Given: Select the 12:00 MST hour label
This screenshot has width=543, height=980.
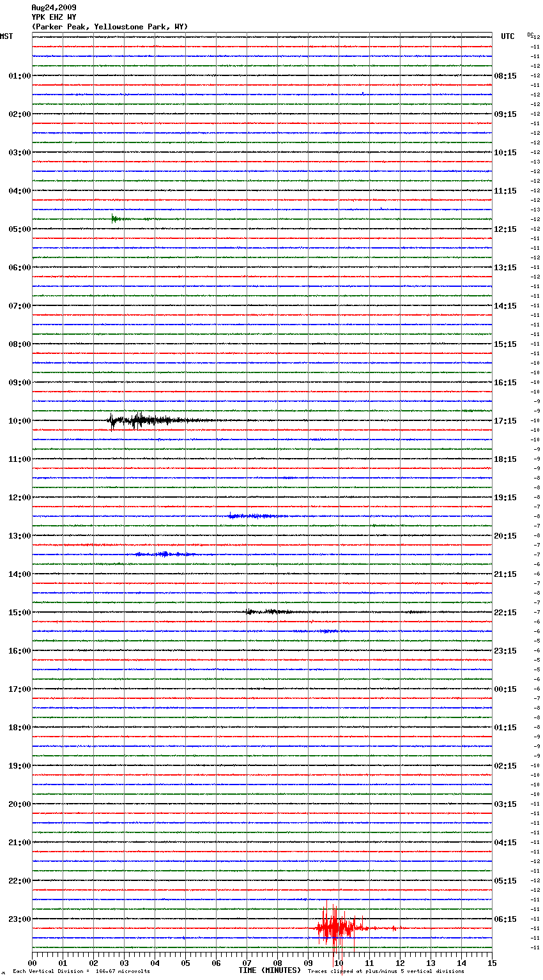Looking at the screenshot, I should 20,498.
